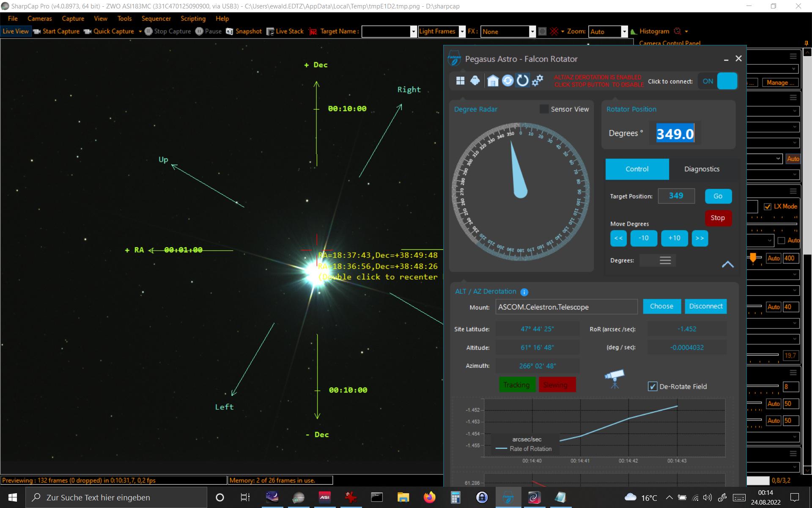Open the FX None dropdown

point(532,32)
